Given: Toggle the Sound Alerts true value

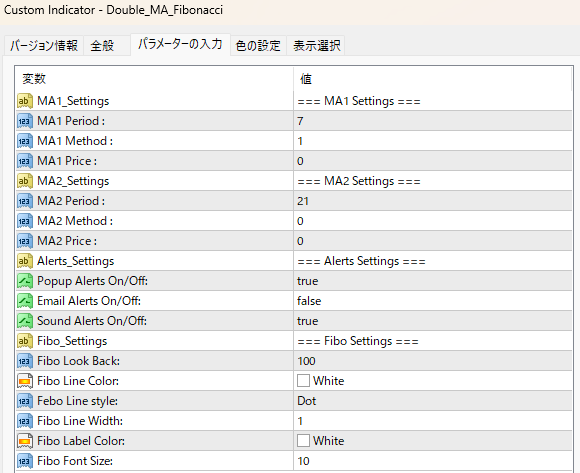Looking at the screenshot, I should click(432, 321).
